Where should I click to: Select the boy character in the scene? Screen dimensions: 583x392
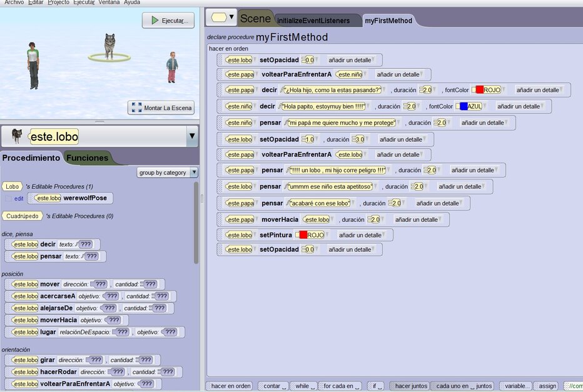pyautogui.click(x=172, y=66)
